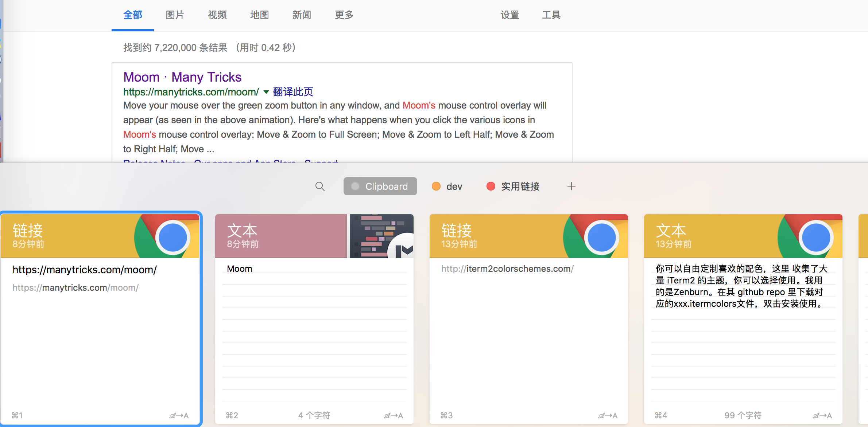Click the plus icon to add pinboard
The width and height of the screenshot is (868, 427).
click(571, 187)
